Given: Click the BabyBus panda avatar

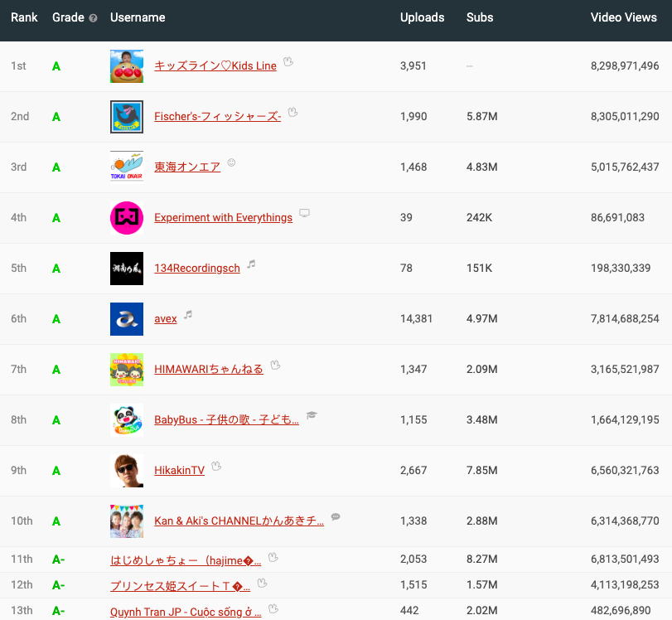Looking at the screenshot, I should tap(127, 420).
